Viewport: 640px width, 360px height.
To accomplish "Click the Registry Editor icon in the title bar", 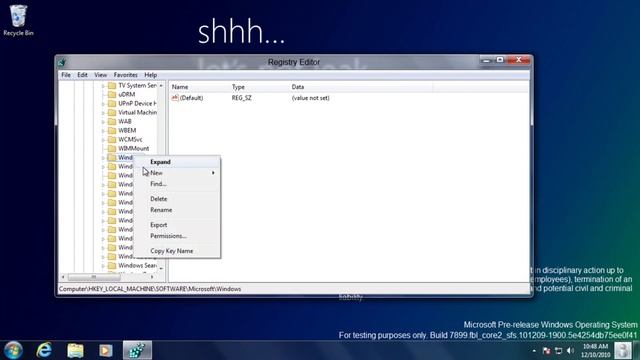I will tap(62, 62).
